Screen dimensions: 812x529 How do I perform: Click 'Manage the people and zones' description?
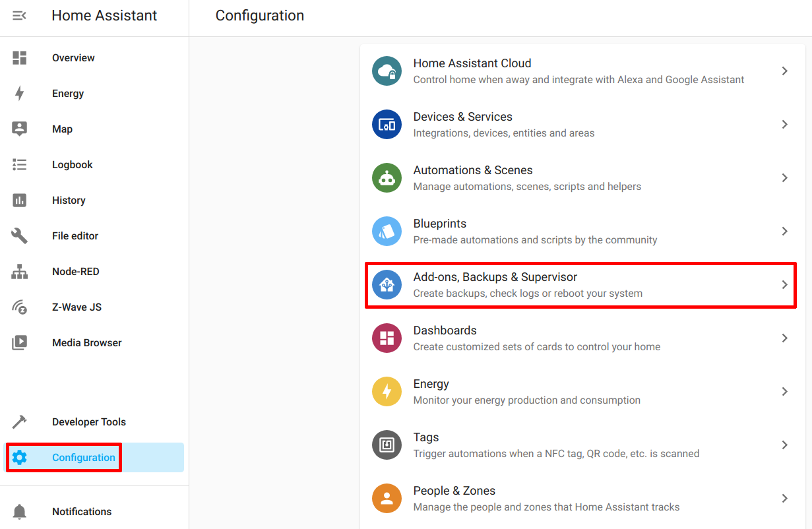pos(546,507)
